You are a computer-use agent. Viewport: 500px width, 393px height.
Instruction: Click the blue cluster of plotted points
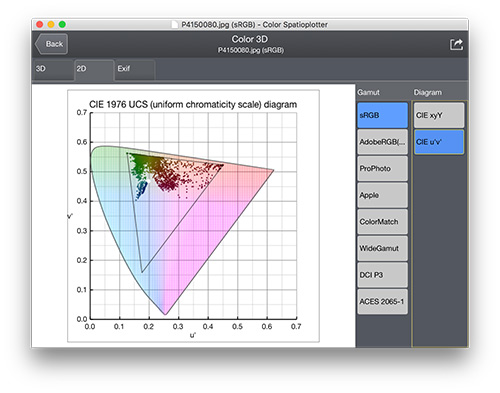coord(142,191)
